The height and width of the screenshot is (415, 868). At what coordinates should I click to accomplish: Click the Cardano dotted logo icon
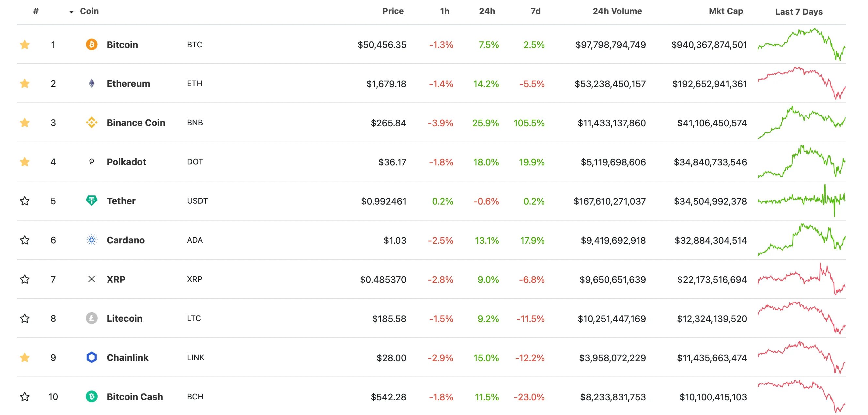pyautogui.click(x=91, y=240)
